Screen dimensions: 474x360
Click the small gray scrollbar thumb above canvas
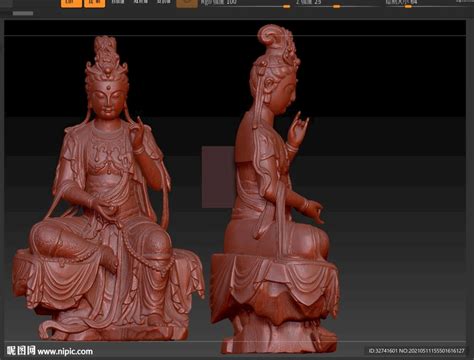tap(23, 13)
